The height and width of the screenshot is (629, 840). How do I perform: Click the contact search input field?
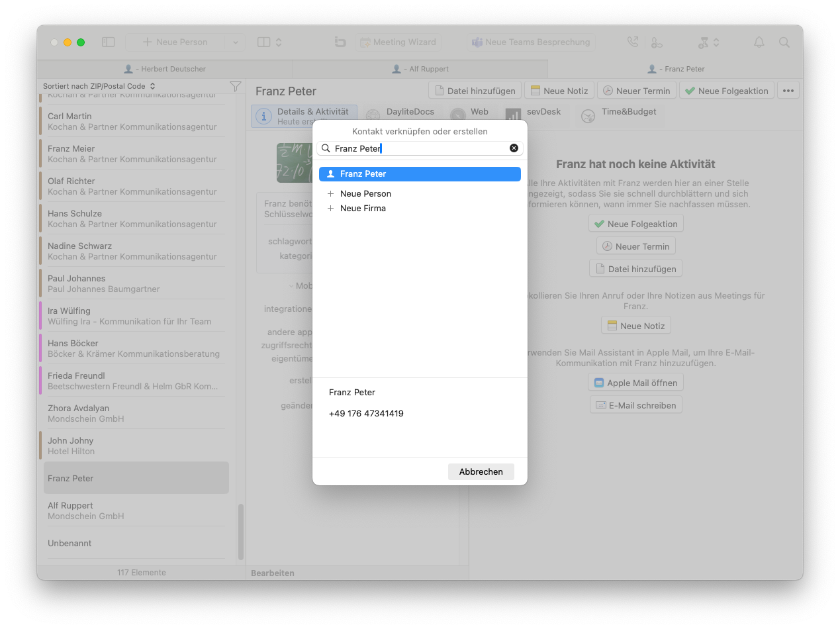tap(420, 148)
